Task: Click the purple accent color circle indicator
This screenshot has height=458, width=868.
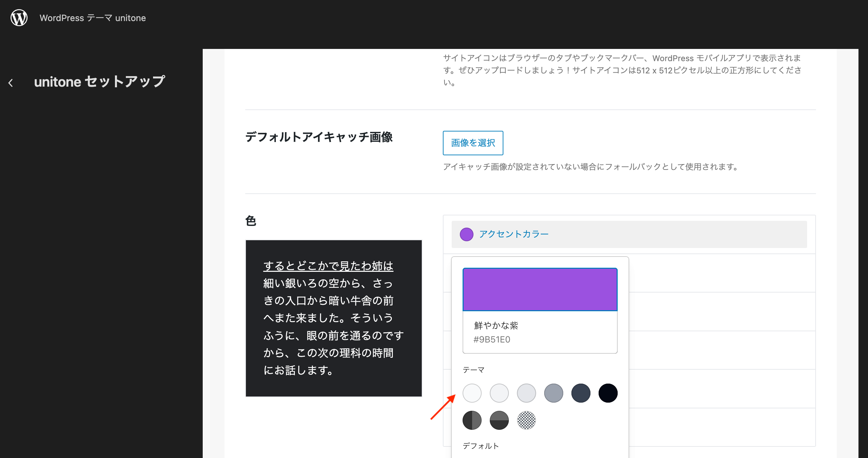Action: click(466, 234)
